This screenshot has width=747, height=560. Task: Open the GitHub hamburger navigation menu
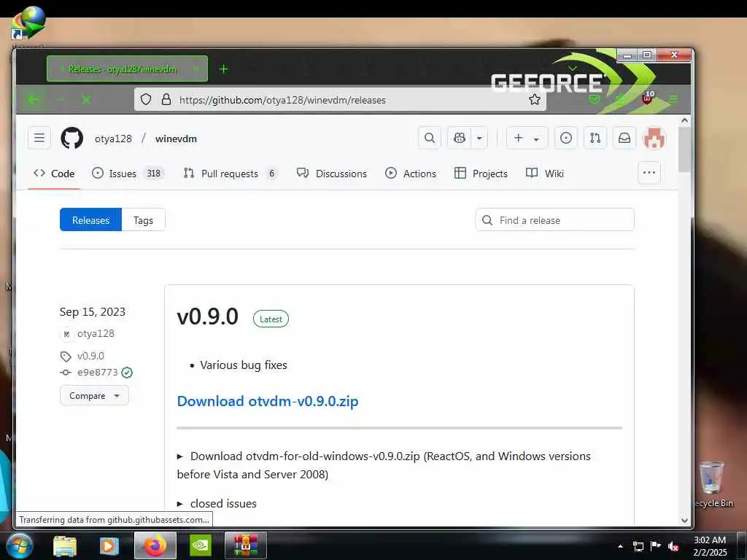[39, 138]
